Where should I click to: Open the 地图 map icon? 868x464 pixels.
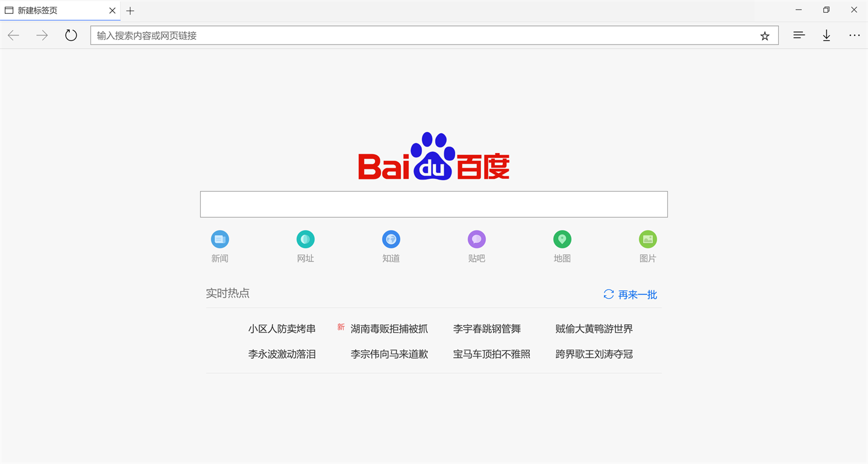click(562, 247)
